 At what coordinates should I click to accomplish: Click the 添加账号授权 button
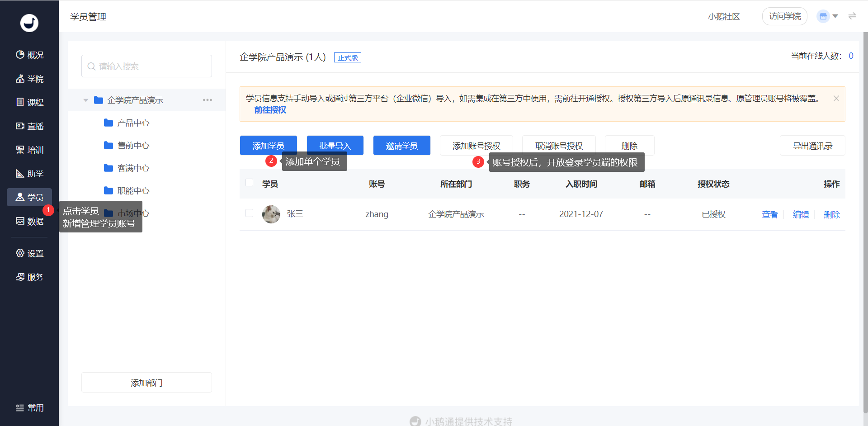pos(476,146)
